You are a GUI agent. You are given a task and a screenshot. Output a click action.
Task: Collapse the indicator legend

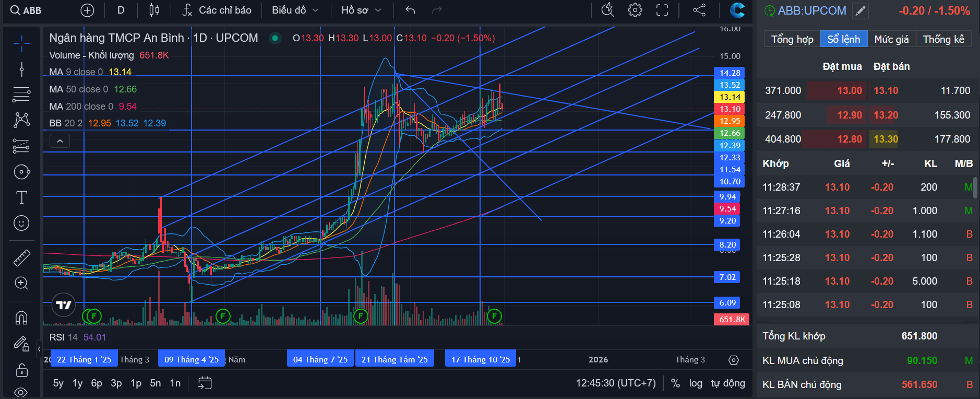tap(60, 141)
